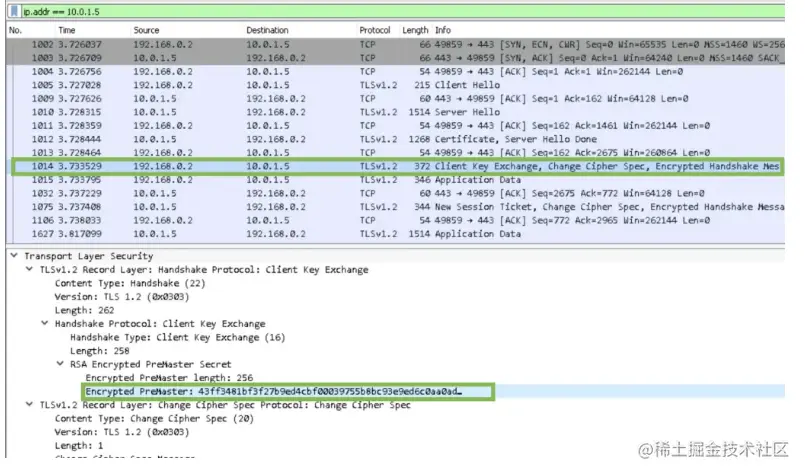Select packet 1015 Application Data row

(395, 180)
